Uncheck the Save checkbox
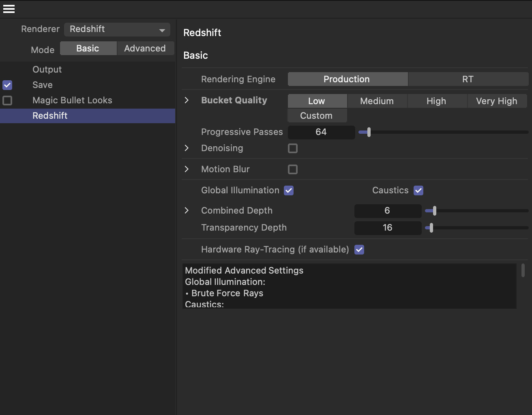 click(7, 85)
